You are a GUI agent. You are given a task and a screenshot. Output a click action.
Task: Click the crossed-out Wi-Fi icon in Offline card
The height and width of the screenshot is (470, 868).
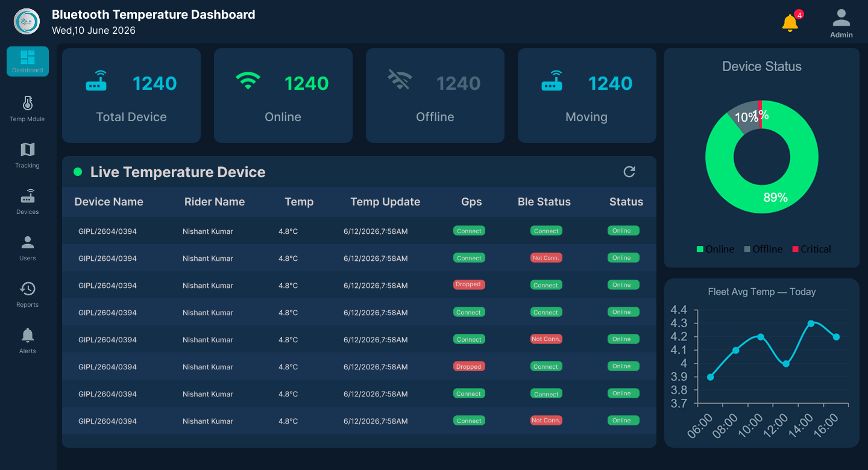(x=400, y=80)
